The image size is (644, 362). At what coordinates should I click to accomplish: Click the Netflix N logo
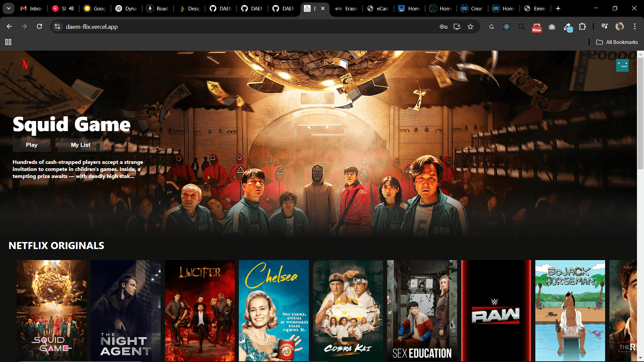[25, 64]
